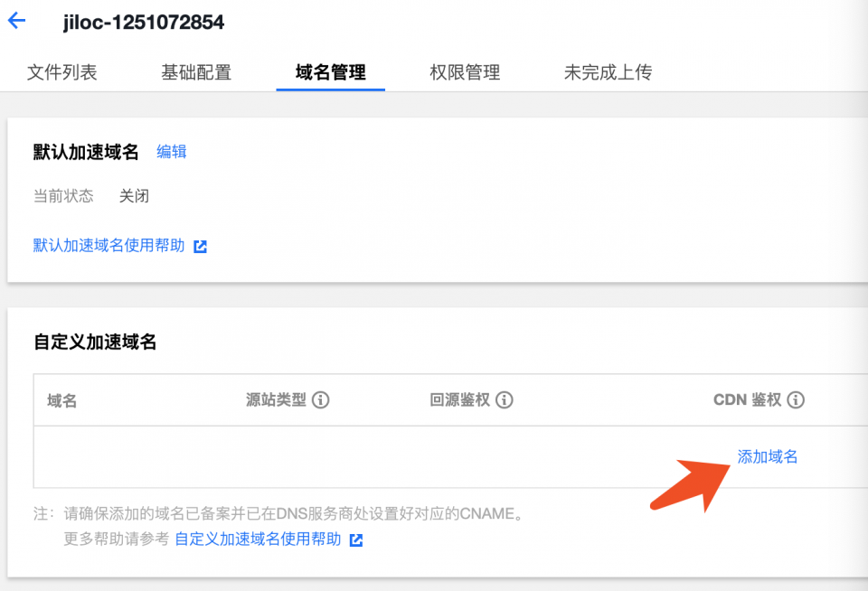
Task: Open the 权限管理 tab
Action: click(x=465, y=72)
